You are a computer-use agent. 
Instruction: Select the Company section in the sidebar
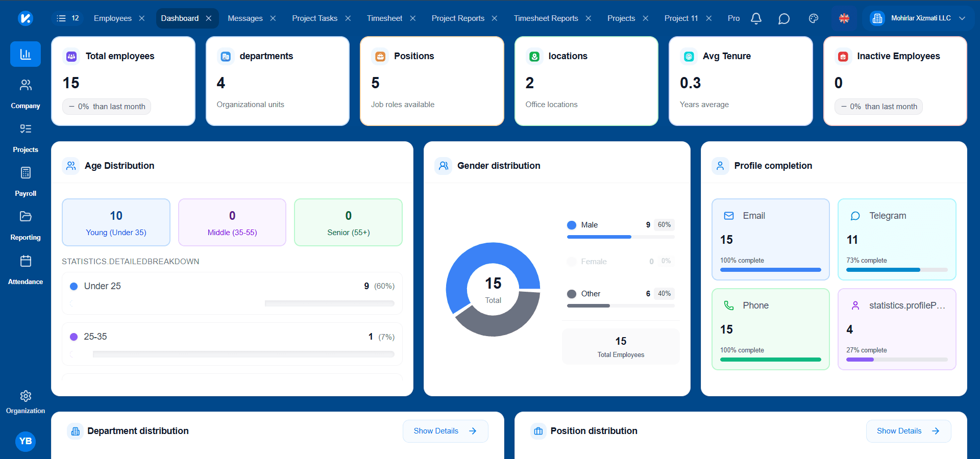coord(25,85)
